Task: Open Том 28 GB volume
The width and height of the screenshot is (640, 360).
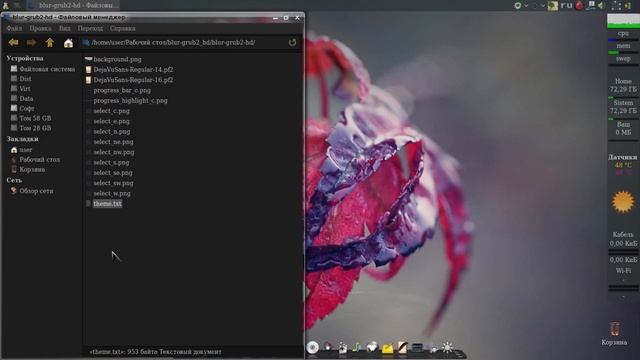Action: pyautogui.click(x=31, y=128)
